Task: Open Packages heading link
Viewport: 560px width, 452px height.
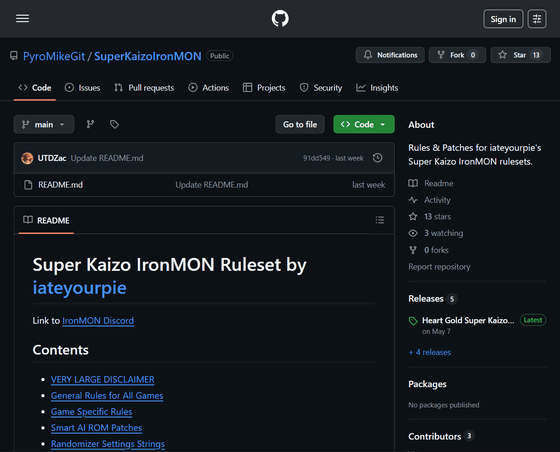Action: pyautogui.click(x=427, y=384)
